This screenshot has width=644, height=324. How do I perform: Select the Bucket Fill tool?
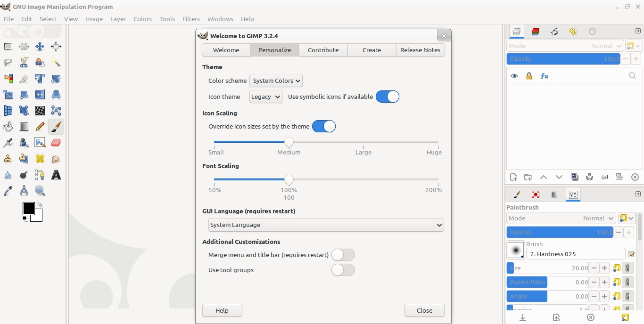pyautogui.click(x=8, y=127)
